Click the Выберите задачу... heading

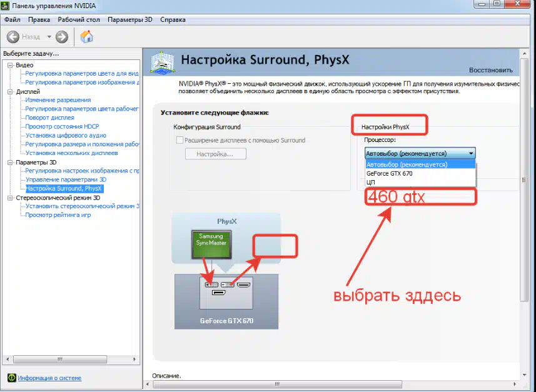(31, 53)
